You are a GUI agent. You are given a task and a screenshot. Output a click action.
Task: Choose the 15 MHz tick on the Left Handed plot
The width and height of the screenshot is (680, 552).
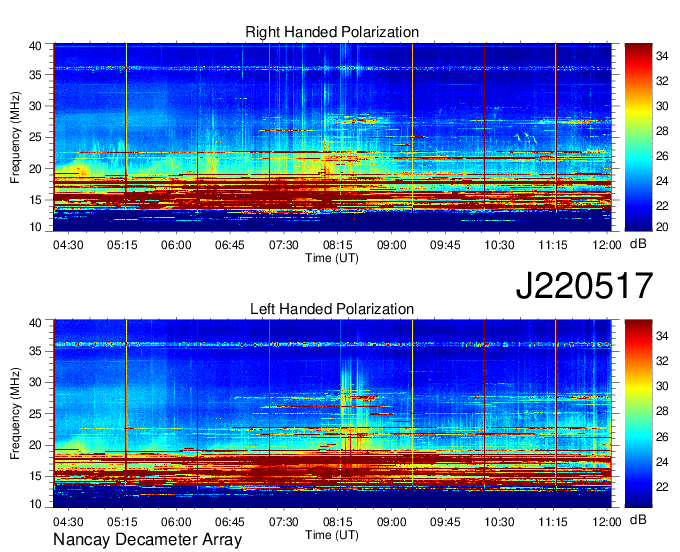pos(36,477)
